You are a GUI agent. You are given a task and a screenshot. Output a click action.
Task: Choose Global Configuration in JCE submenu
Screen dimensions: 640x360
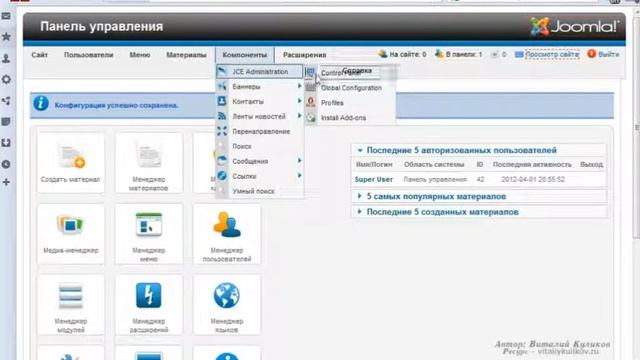tap(351, 88)
